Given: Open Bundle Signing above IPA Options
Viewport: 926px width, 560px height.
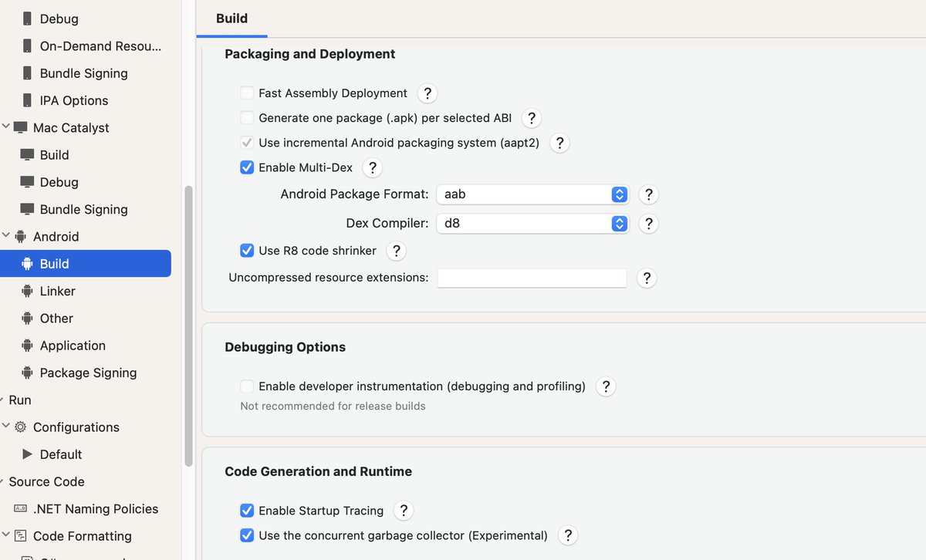Looking at the screenshot, I should point(83,73).
